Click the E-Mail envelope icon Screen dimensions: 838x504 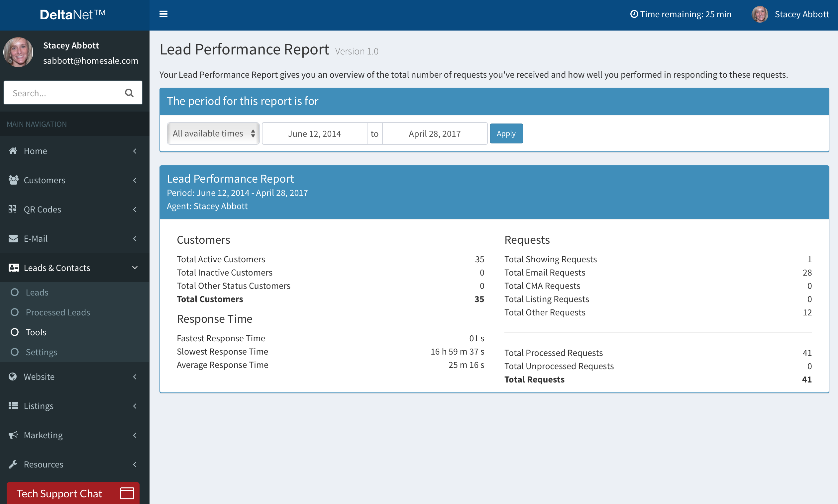13,238
